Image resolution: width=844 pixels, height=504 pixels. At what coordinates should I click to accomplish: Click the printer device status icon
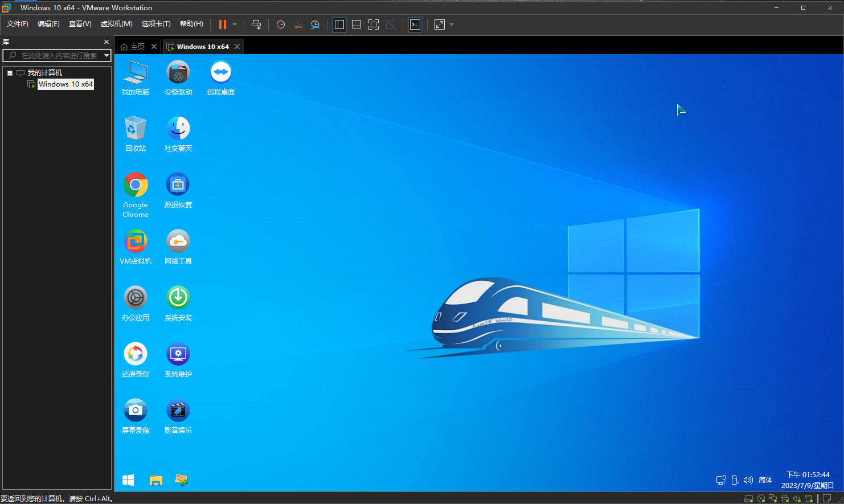785,499
